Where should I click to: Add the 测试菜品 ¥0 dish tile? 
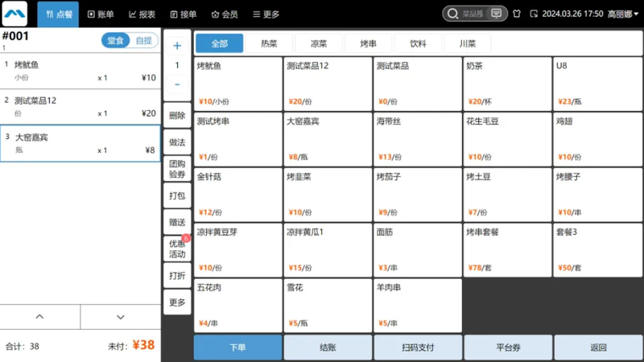418,84
